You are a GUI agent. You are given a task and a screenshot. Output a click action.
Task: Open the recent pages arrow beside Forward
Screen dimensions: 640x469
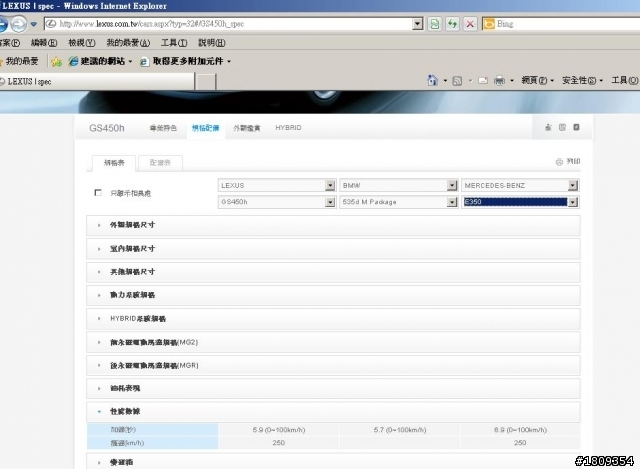tap(34, 24)
